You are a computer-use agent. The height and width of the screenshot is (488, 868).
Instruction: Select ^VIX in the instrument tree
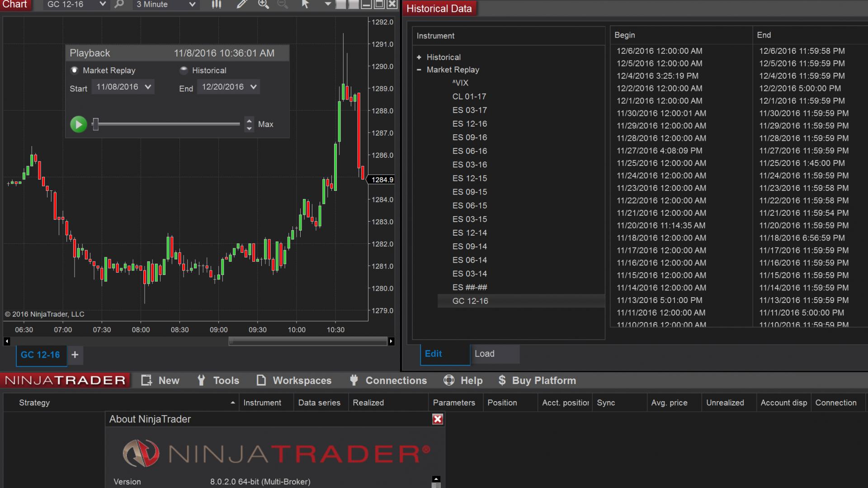tap(460, 83)
